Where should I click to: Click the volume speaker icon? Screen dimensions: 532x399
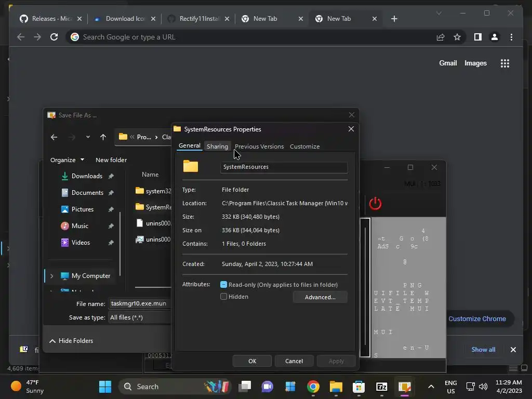483,387
